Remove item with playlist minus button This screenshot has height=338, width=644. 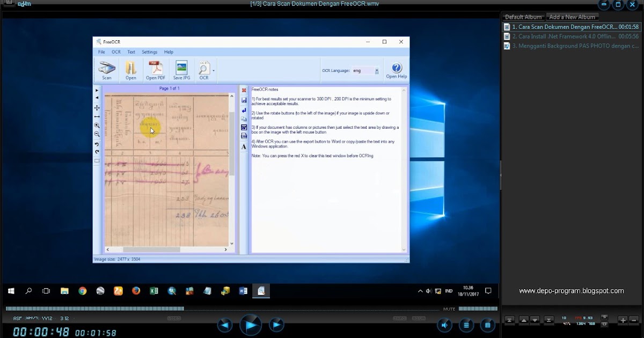coord(634,320)
